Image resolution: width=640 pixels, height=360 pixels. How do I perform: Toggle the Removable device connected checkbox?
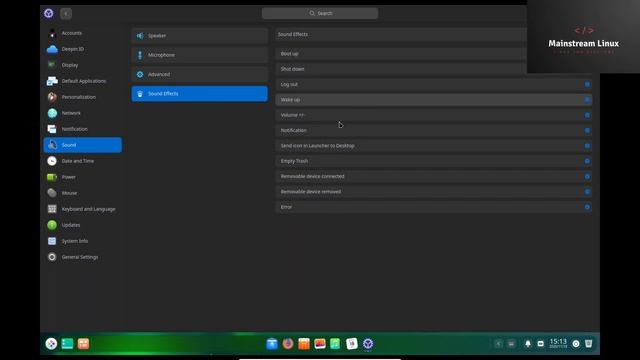(587, 176)
